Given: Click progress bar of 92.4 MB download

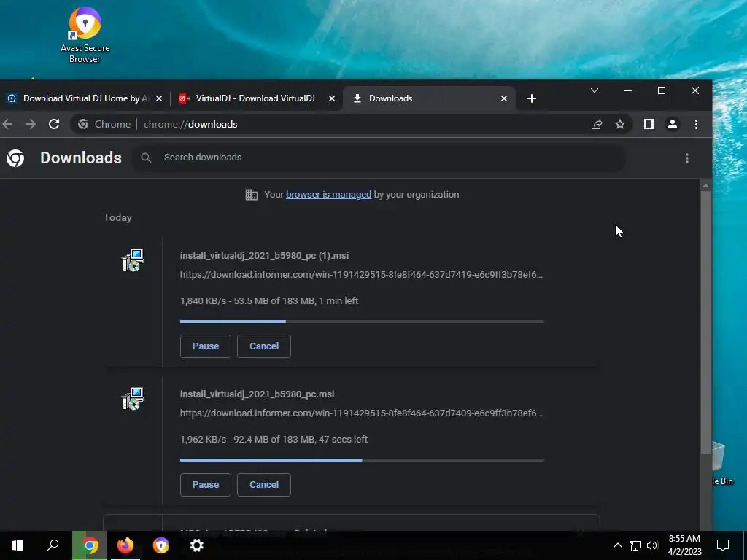Looking at the screenshot, I should (362, 460).
